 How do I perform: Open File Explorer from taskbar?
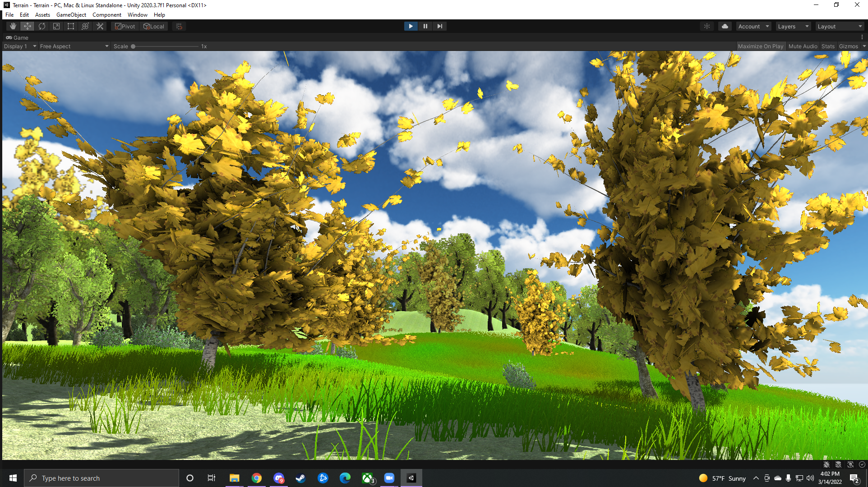(x=234, y=478)
